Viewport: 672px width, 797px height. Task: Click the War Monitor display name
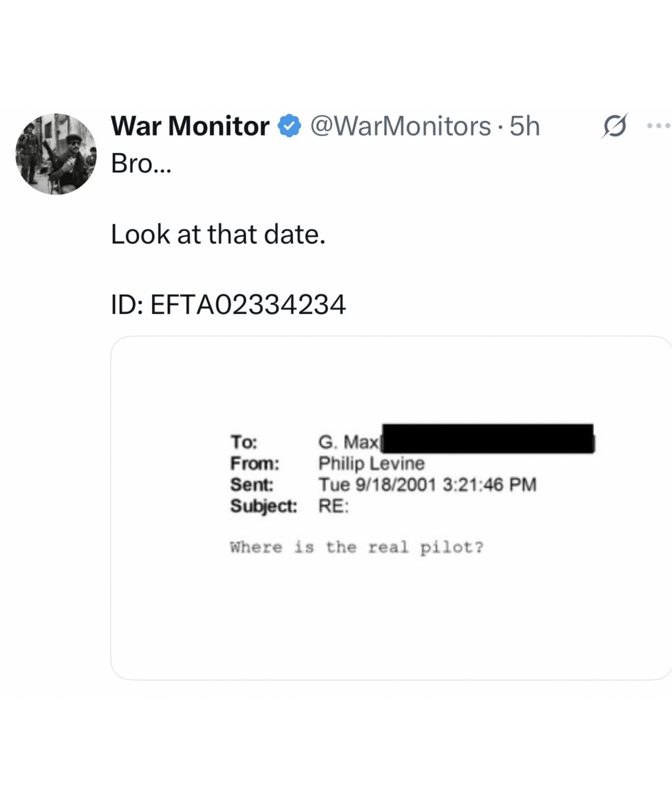(x=190, y=126)
